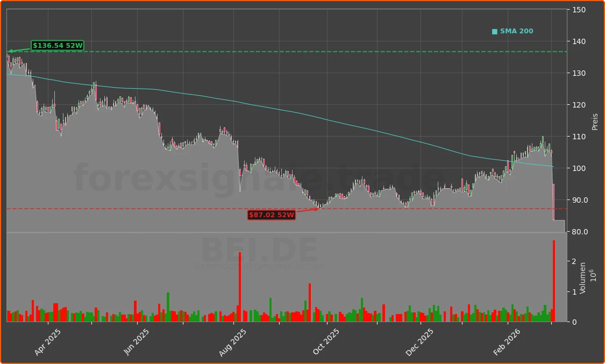Viewport: 605px width, 364px height.
Task: Click the tallest red volume spike near Feb 2026
Action: tap(553, 280)
